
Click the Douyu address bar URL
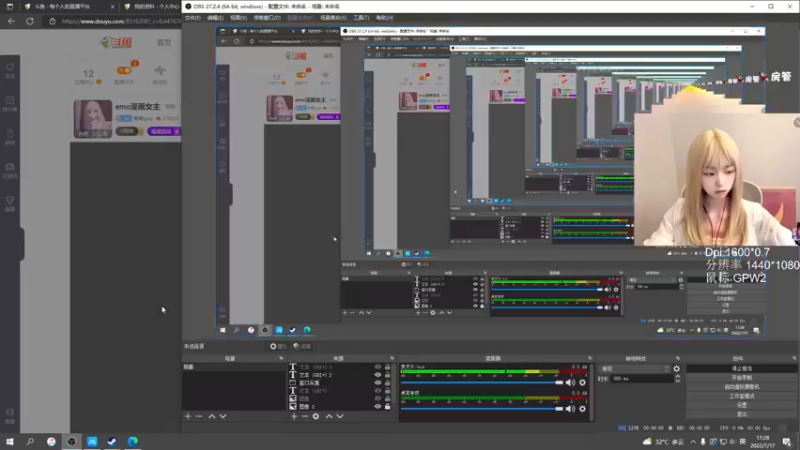pos(120,21)
